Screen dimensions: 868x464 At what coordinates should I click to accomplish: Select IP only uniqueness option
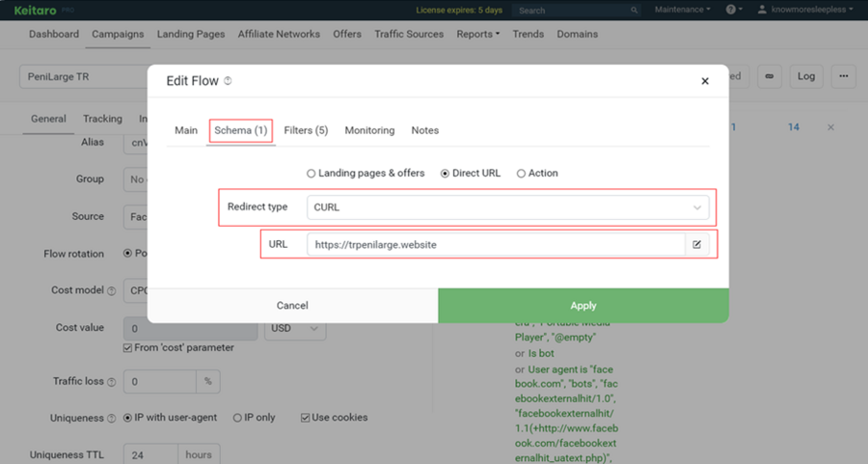click(237, 418)
